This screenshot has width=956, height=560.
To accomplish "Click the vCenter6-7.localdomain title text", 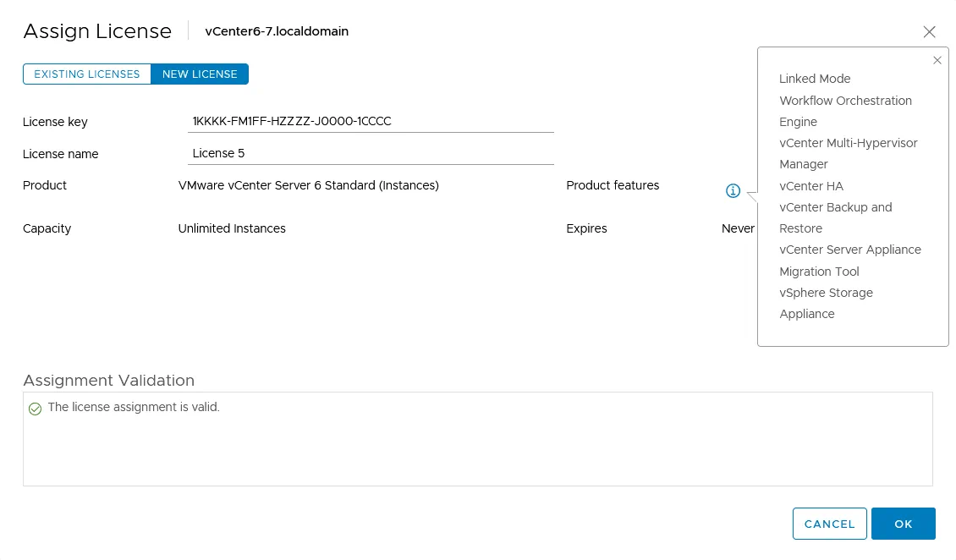I will tap(276, 31).
